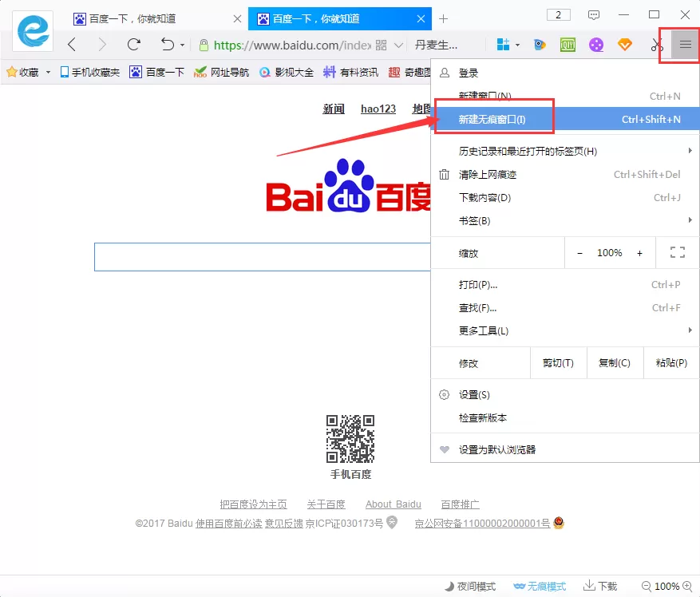
Task: Close the active Baidu tab
Action: point(421,18)
